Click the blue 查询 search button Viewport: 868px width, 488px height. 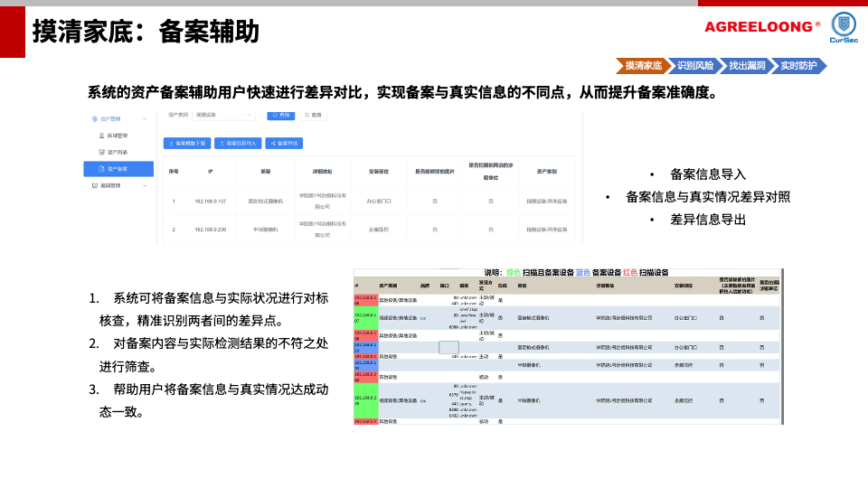[280, 115]
